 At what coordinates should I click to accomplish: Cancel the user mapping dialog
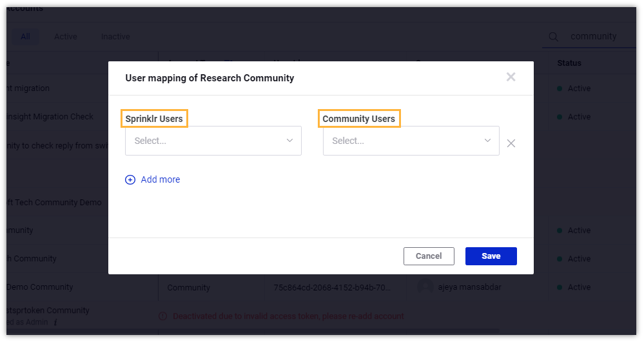pos(429,256)
